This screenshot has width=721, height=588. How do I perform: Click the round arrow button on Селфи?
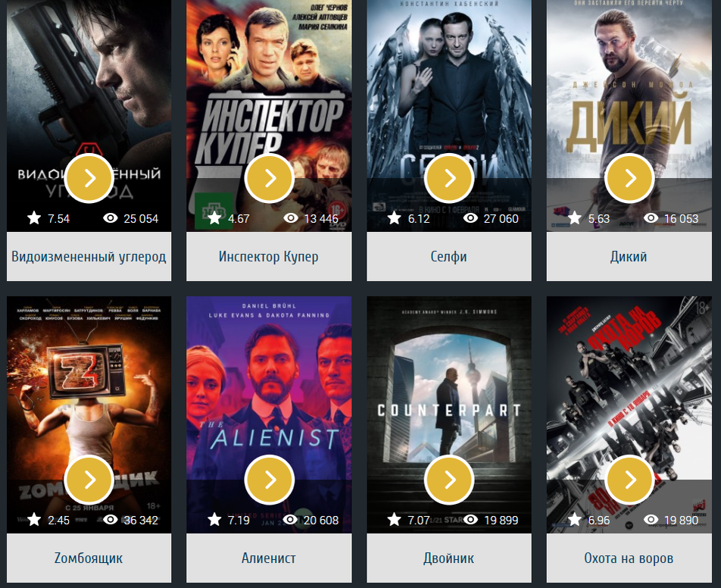[x=449, y=179]
